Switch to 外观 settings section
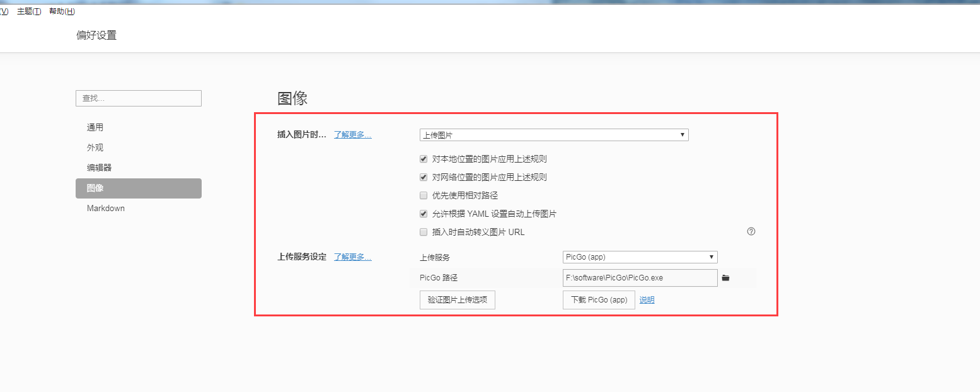The height and width of the screenshot is (392, 980). coord(95,147)
